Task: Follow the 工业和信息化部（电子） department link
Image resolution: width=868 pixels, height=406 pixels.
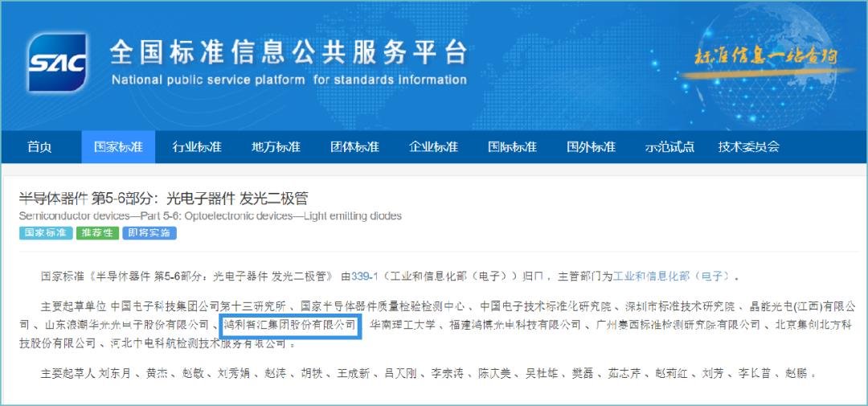Action: (x=671, y=277)
